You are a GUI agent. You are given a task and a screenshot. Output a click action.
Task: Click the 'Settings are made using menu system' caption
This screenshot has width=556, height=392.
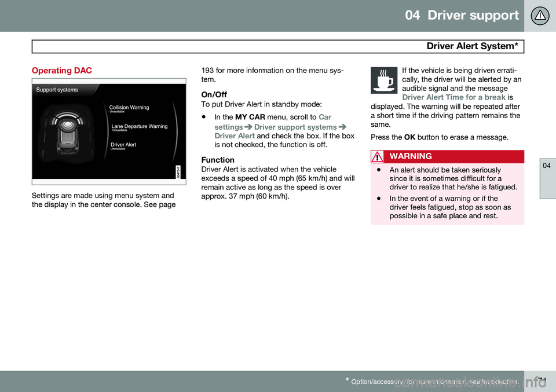(x=104, y=200)
